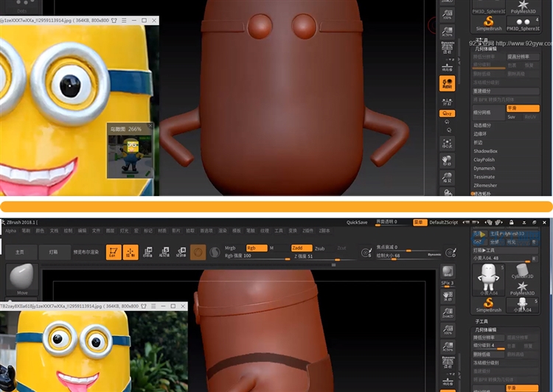The image size is (553, 392).
Task: Click the AC50% icon in upper shelf
Action: (x=448, y=32)
